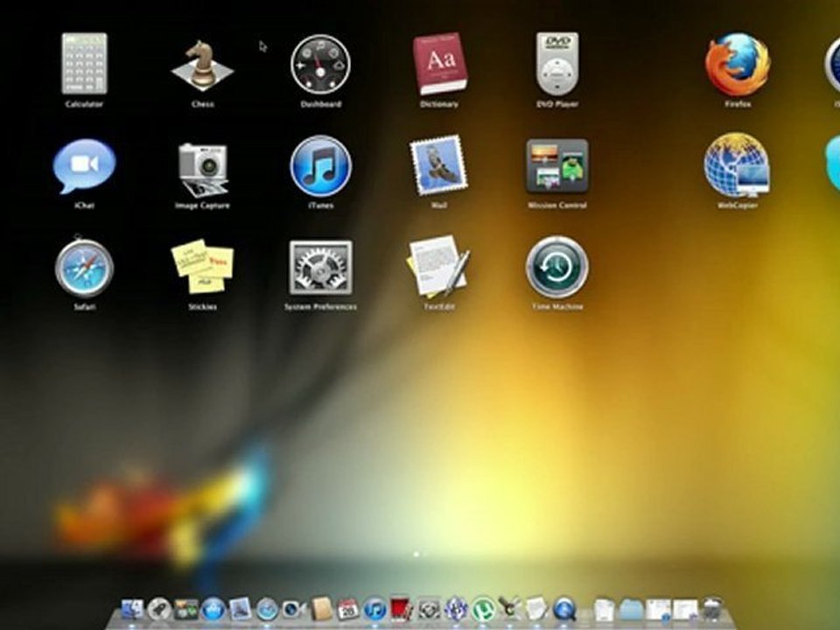
Task: Open the Time Machine app
Action: 557,268
